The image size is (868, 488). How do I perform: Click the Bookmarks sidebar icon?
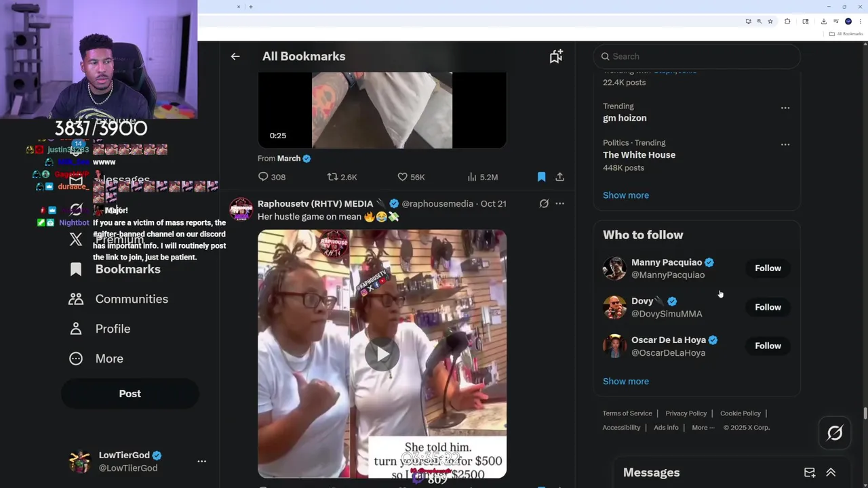click(x=76, y=269)
